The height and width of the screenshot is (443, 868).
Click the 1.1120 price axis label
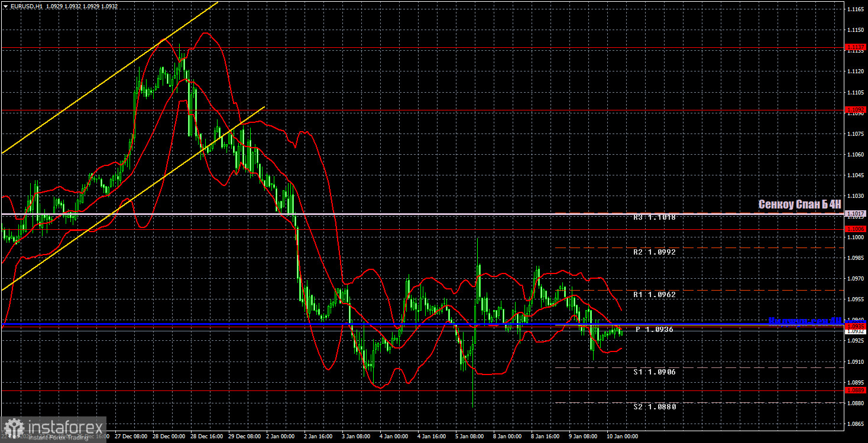(x=856, y=72)
